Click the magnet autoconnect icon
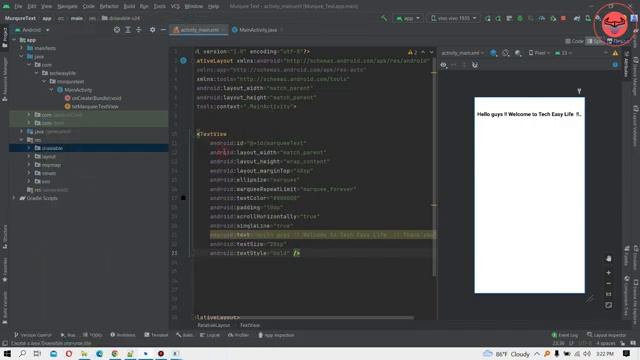Screen dimensions: 640x360 [x=475, y=65]
